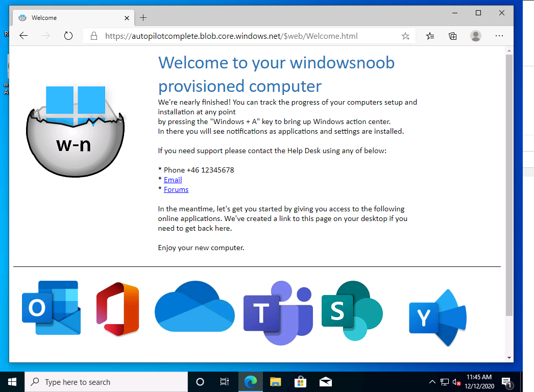Go back to the previous page
534x392 pixels.
[23, 36]
